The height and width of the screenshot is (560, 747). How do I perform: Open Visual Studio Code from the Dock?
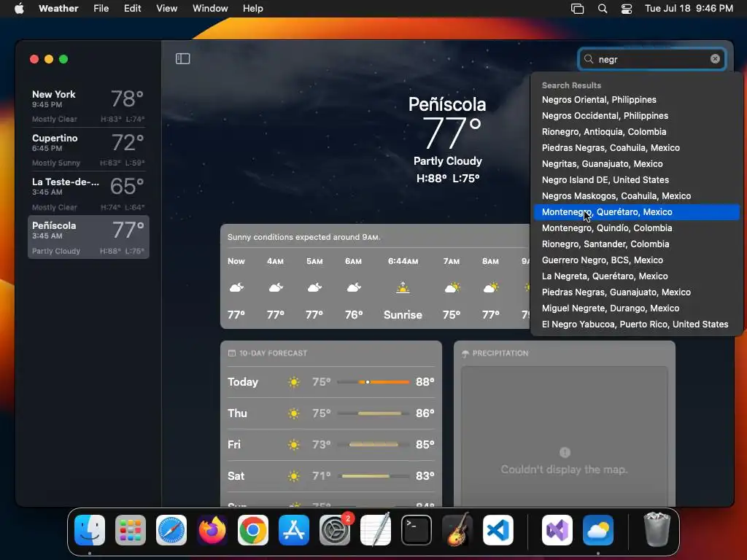coord(498,530)
